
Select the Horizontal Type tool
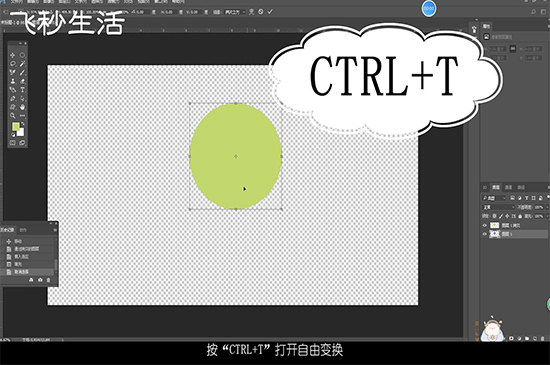point(22,90)
